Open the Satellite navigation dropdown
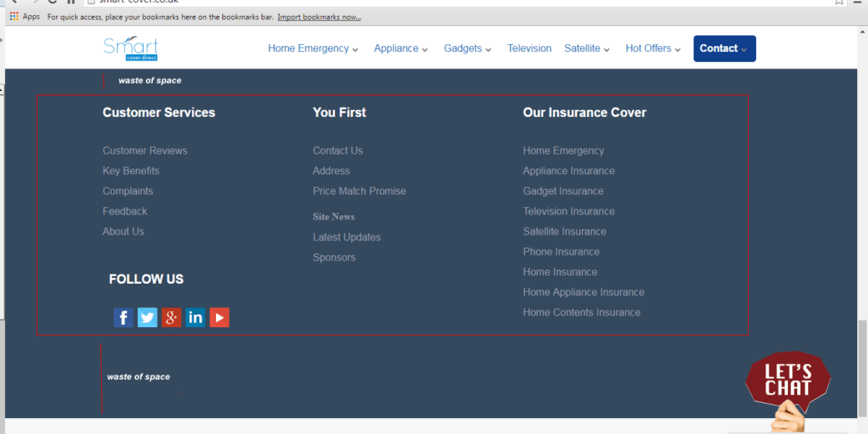The width and height of the screenshot is (868, 434). click(587, 48)
